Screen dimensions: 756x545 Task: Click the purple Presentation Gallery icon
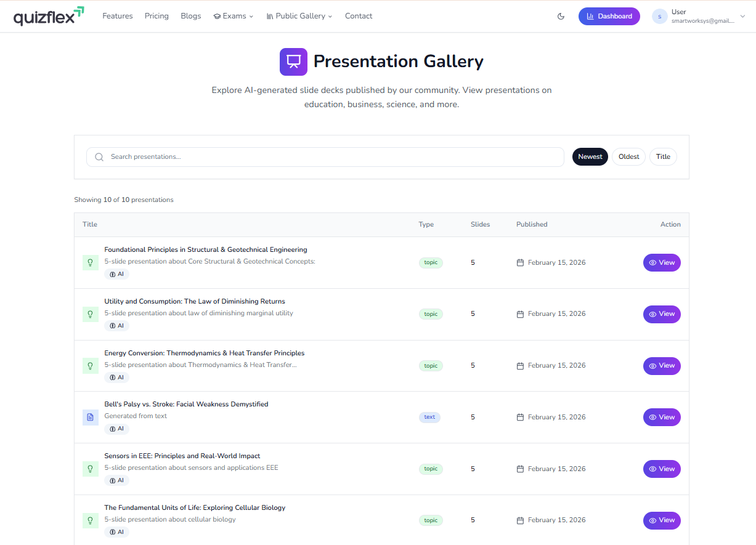pos(293,62)
